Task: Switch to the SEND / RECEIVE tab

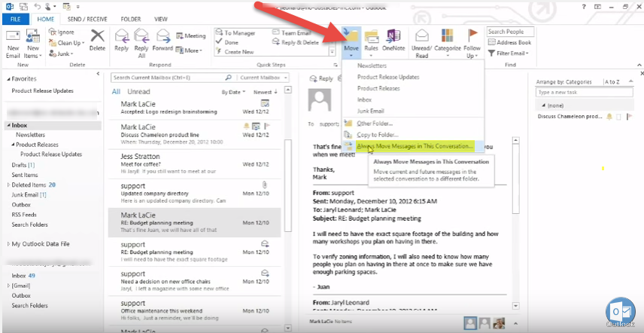Action: 87,19
